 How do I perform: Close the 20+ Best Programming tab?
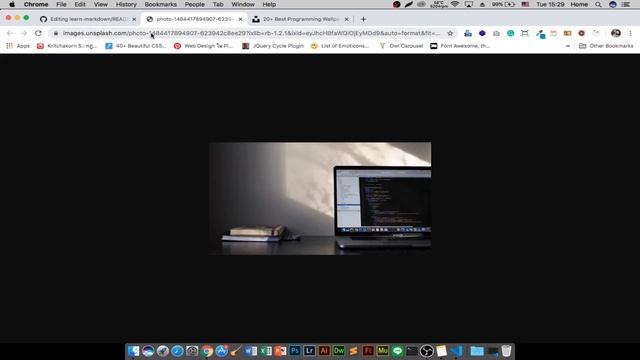(347, 19)
